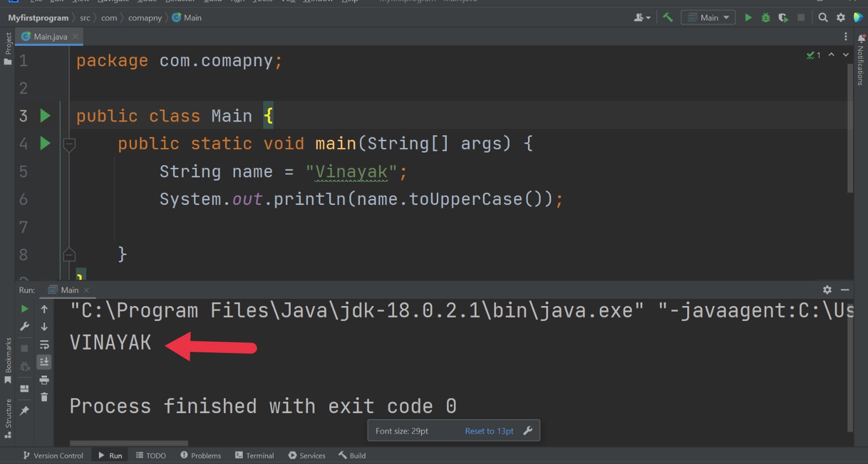868x464 pixels.
Task: Click the Up the Stack Trace arrow
Action: click(x=44, y=309)
